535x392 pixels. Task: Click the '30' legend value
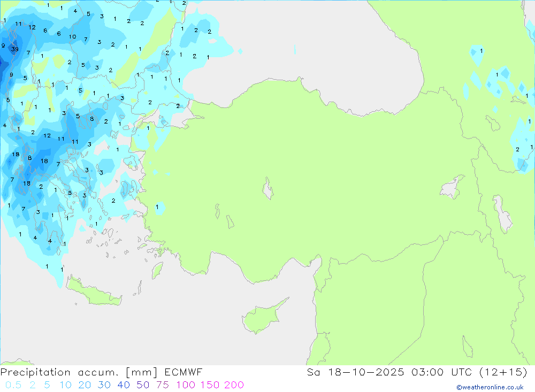coord(104,385)
